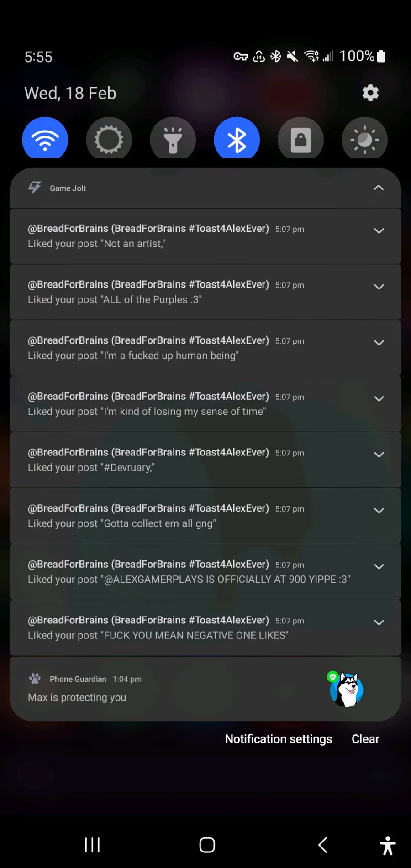Tap the screen lock quick setting icon
411x868 pixels.
pyautogui.click(x=300, y=139)
